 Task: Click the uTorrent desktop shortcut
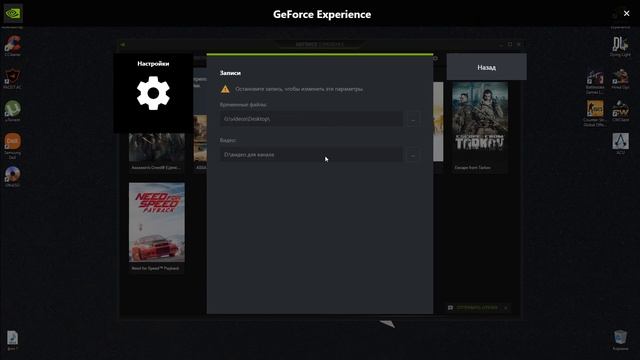pyautogui.click(x=13, y=111)
